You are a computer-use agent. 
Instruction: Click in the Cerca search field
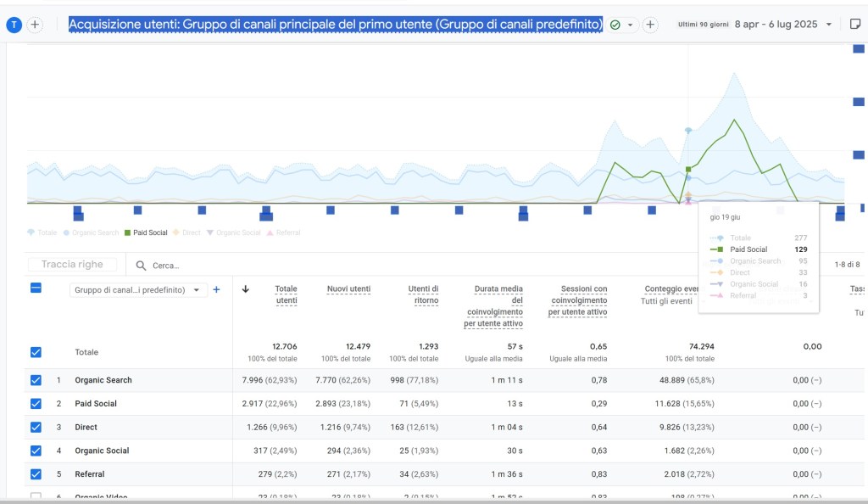pyautogui.click(x=254, y=266)
